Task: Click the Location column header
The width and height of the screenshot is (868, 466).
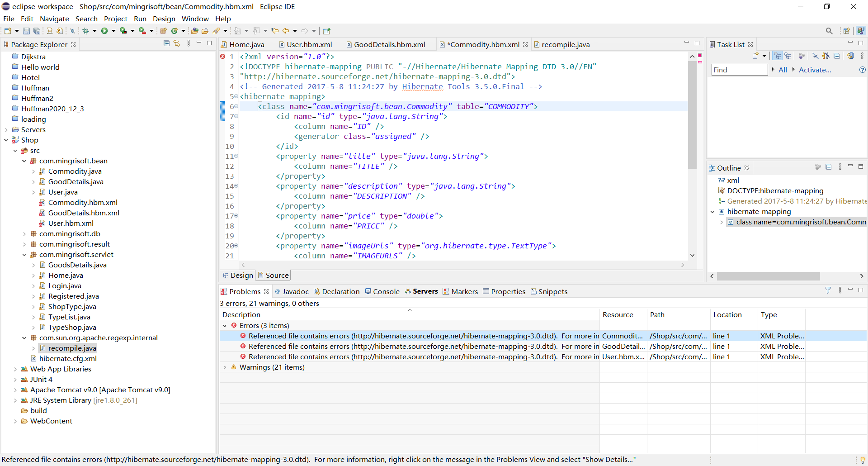Action: click(734, 314)
